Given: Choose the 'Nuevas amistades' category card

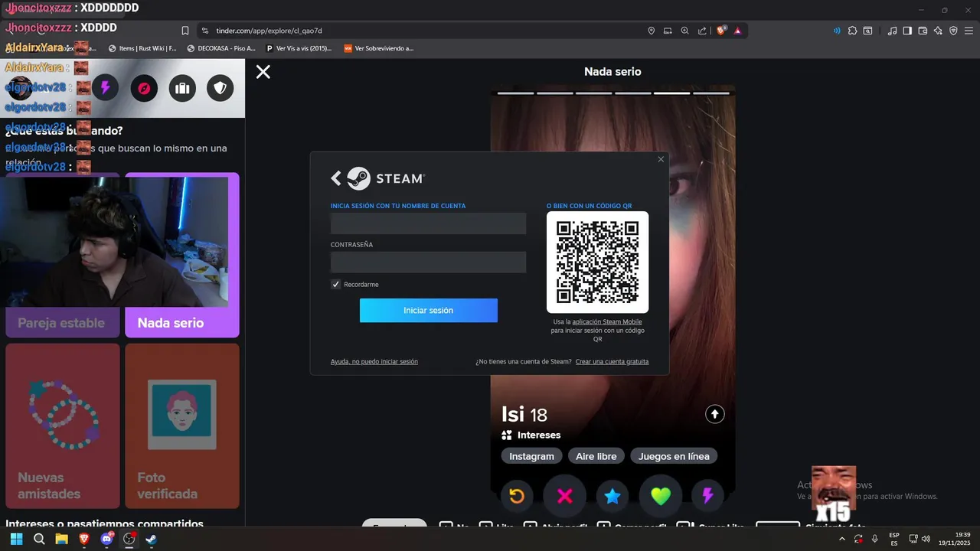Looking at the screenshot, I should 63,425.
